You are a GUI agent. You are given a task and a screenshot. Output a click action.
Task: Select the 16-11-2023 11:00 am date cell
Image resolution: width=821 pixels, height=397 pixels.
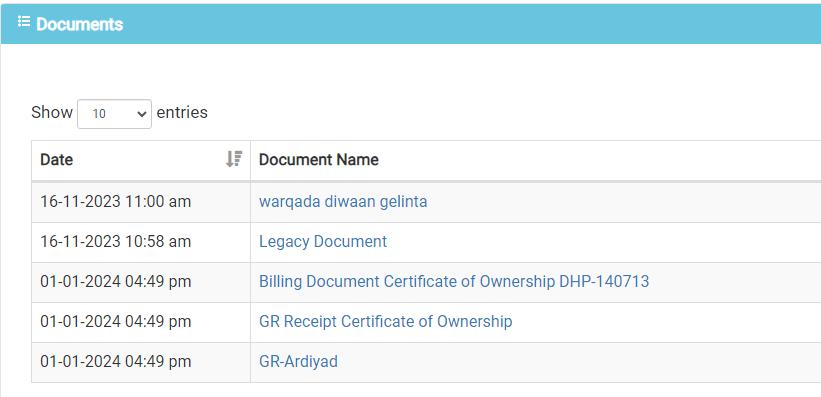pos(141,202)
